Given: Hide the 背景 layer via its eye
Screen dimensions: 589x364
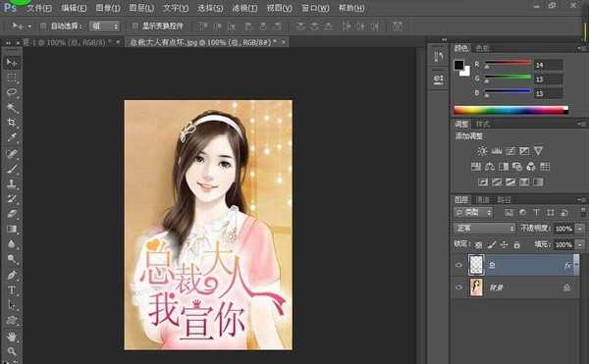Looking at the screenshot, I should (458, 287).
